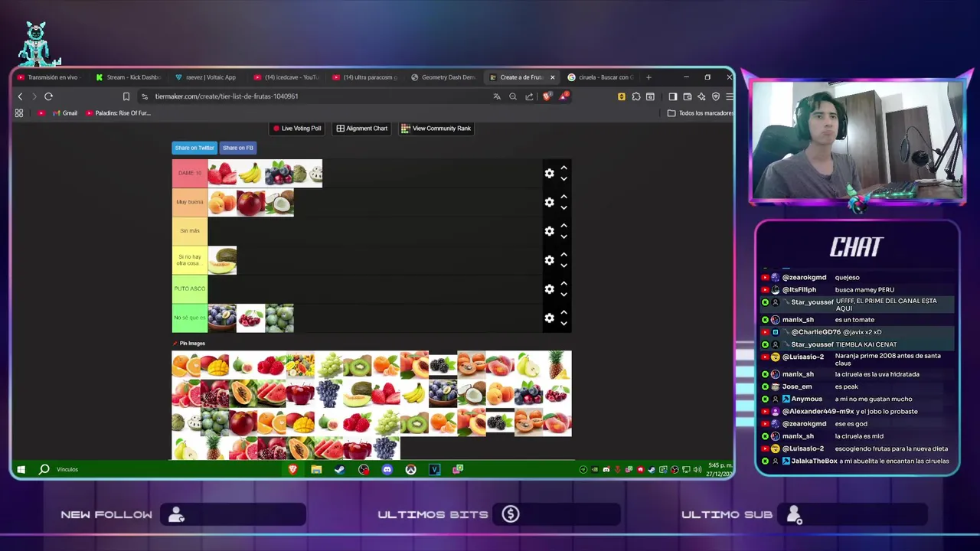Open the Paladins: Rise Of Fur bookmark
The width and height of the screenshot is (980, 551).
point(119,113)
